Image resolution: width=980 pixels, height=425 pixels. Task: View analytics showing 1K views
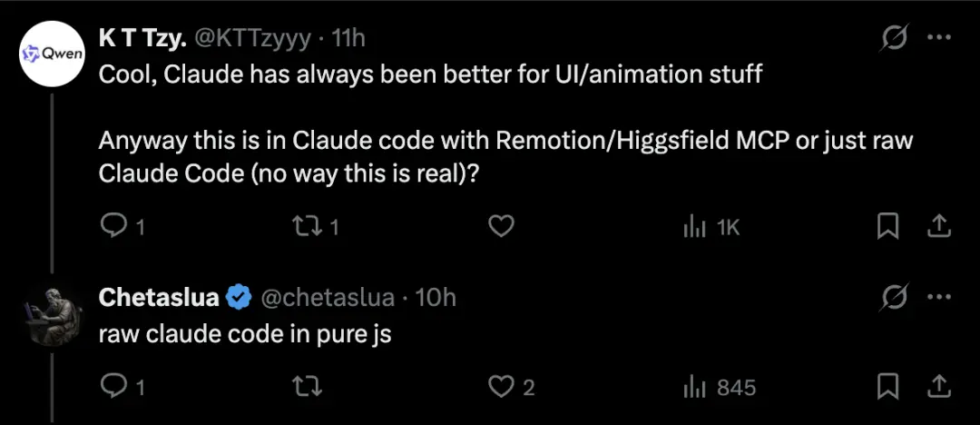(x=711, y=228)
